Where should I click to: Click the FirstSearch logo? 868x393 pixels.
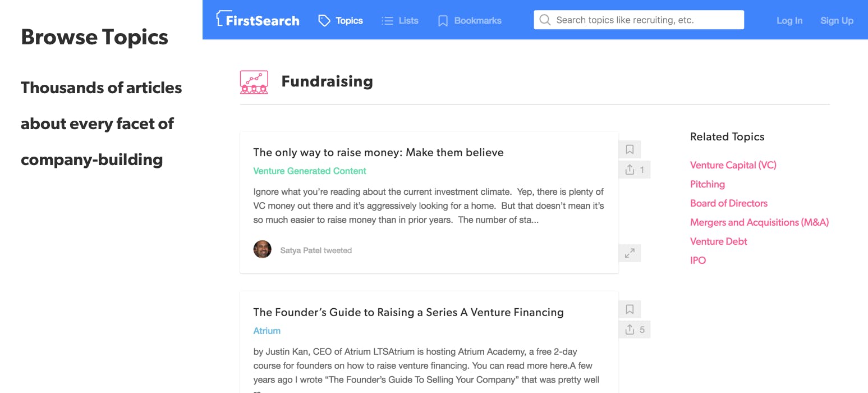[x=258, y=20]
